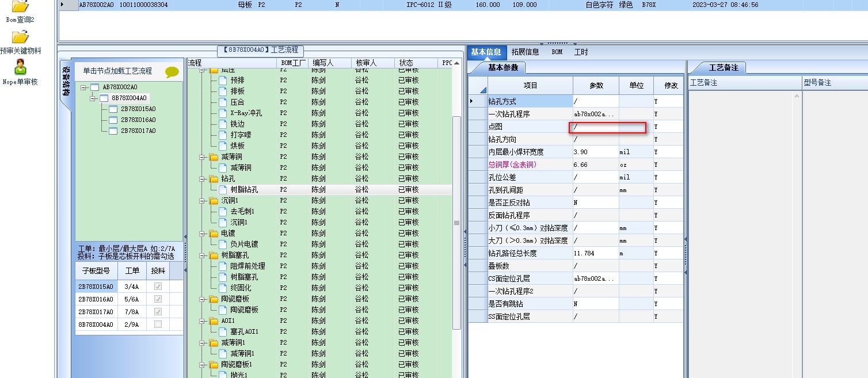
Task: Click the 树脂钻孔 document icon
Action: tap(222, 189)
